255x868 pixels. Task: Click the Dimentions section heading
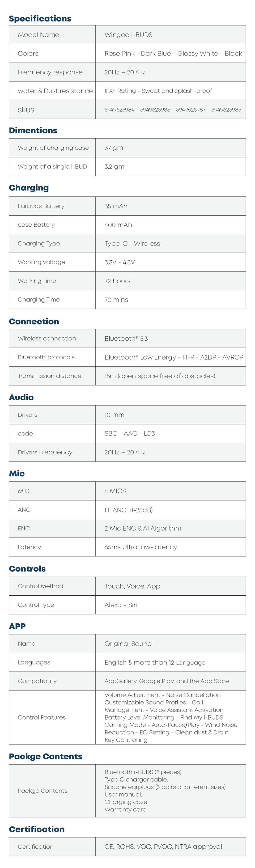pos(33,130)
